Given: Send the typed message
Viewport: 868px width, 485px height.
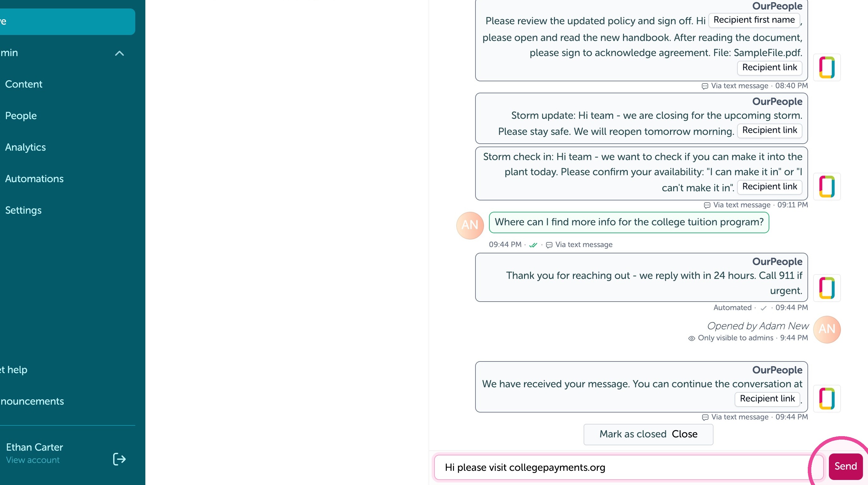Looking at the screenshot, I should point(845,466).
